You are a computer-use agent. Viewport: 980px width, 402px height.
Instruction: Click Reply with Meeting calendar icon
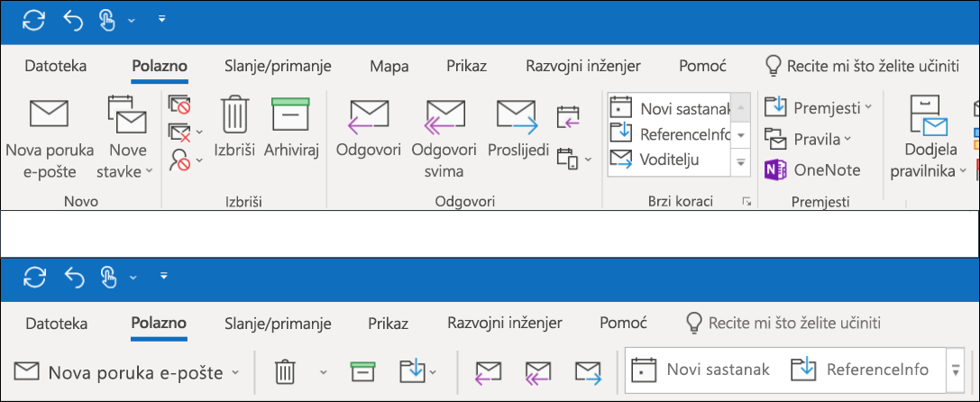coord(567,117)
